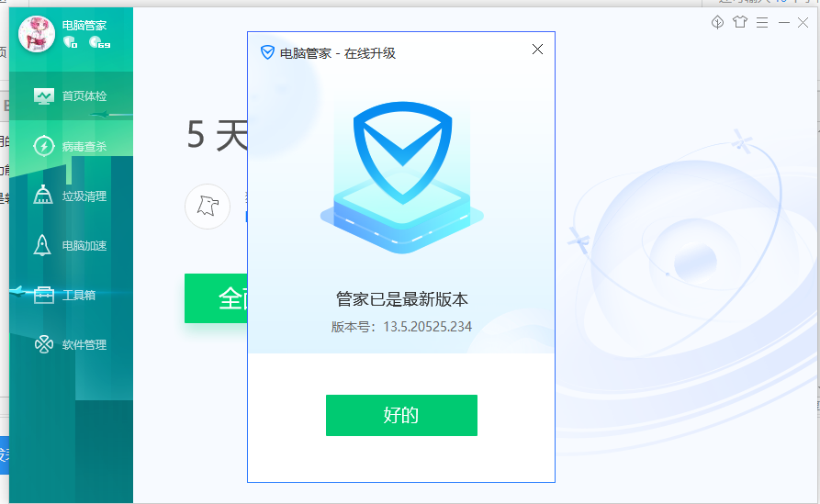The width and height of the screenshot is (820, 504).
Task: Confirm with the green 好的 button
Action: click(x=401, y=415)
